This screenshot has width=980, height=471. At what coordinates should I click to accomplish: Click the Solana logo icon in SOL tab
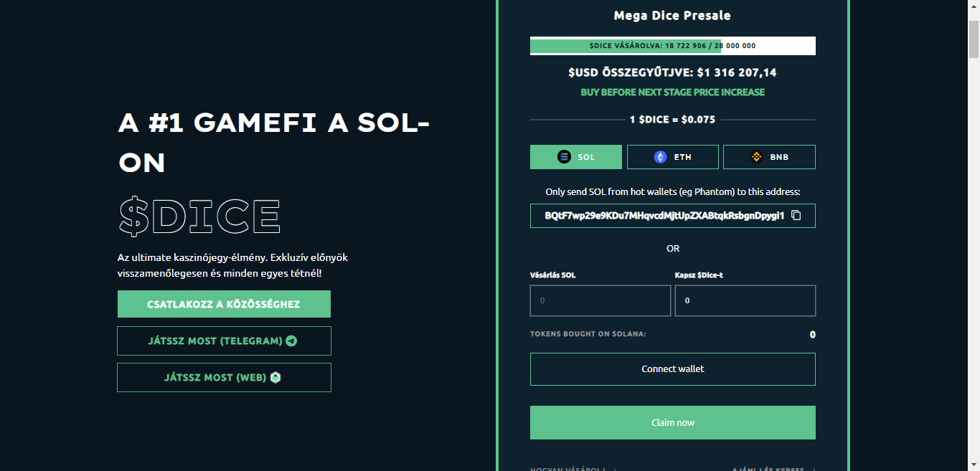[565, 157]
